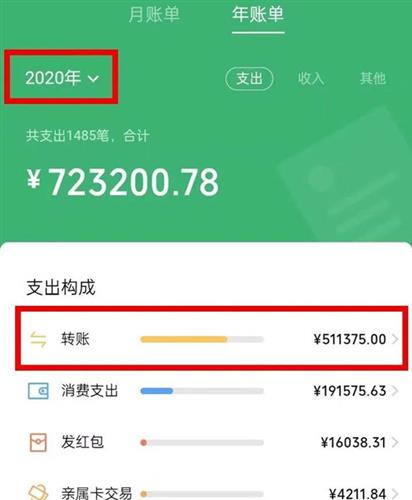412x500 pixels.
Task: Expand 发红包 details via chevron
Action: [395, 442]
